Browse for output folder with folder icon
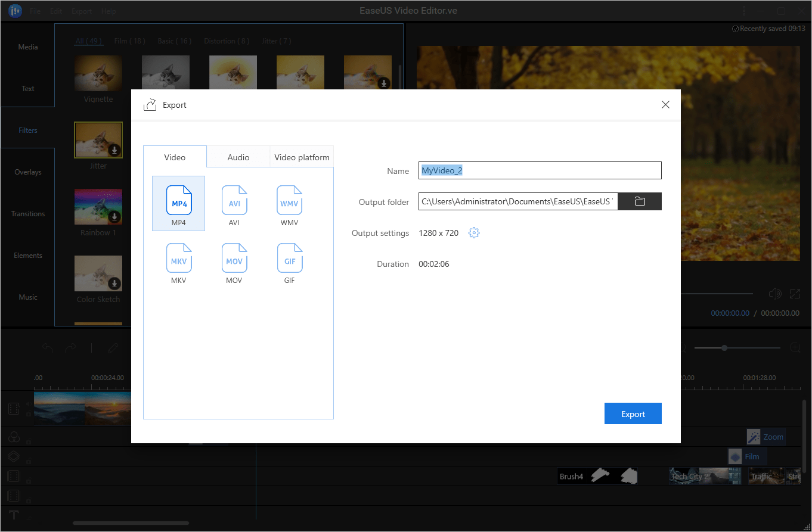This screenshot has width=812, height=532. click(x=640, y=202)
